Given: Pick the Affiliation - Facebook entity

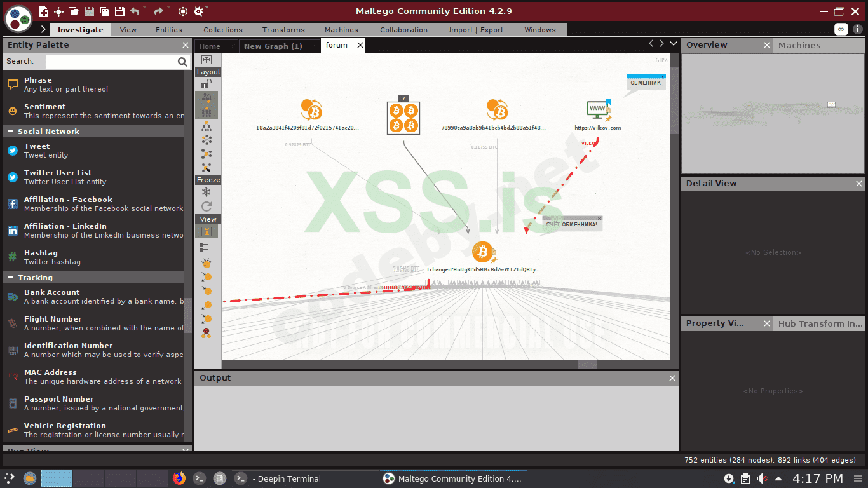Looking at the screenshot, I should 95,204.
